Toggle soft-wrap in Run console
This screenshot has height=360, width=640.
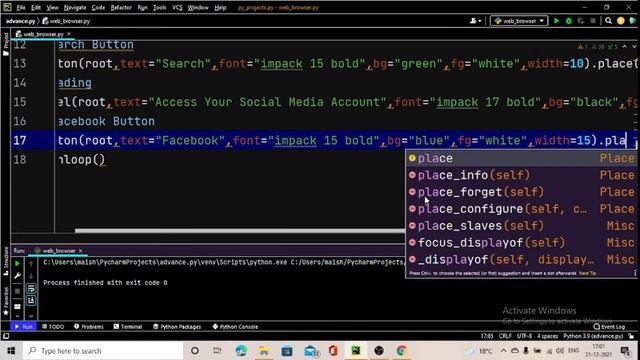coord(31,289)
